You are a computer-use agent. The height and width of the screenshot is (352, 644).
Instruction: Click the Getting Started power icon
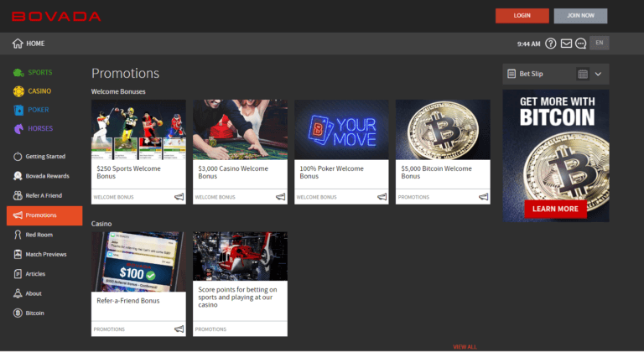click(x=18, y=156)
